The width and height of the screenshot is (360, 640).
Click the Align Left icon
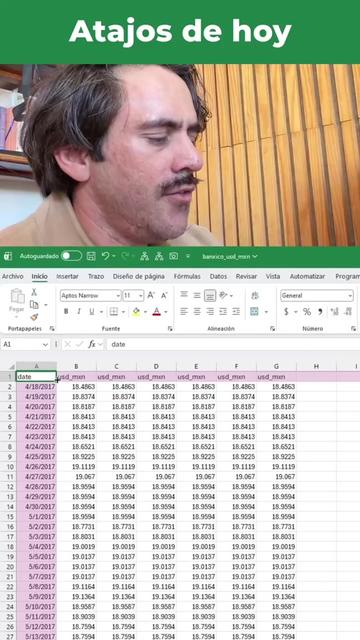coord(184,311)
